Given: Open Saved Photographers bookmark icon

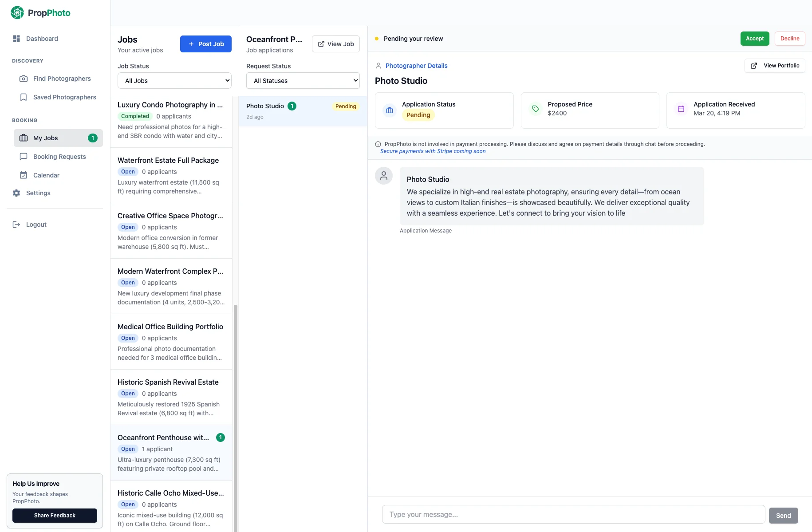Looking at the screenshot, I should (24, 97).
